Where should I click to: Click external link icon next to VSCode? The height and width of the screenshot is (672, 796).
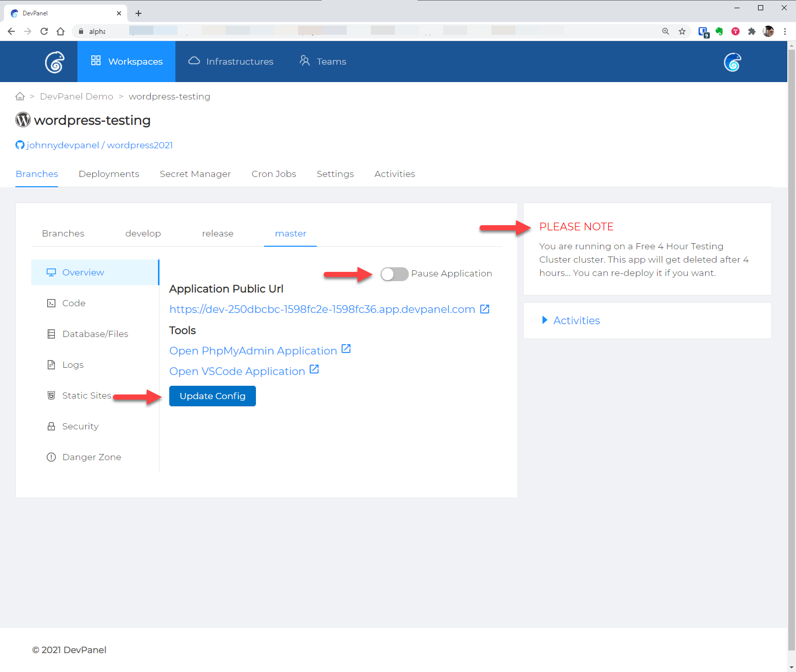tap(314, 370)
